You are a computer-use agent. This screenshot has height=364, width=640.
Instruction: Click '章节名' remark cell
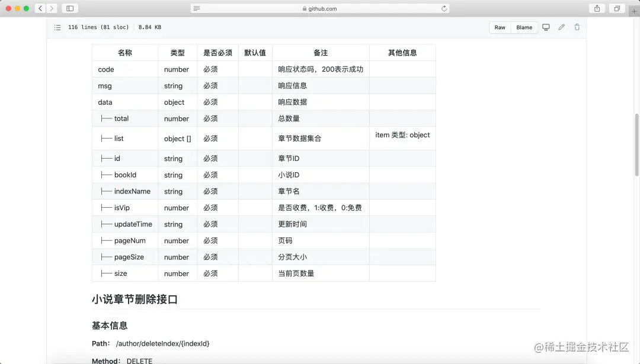(321, 191)
